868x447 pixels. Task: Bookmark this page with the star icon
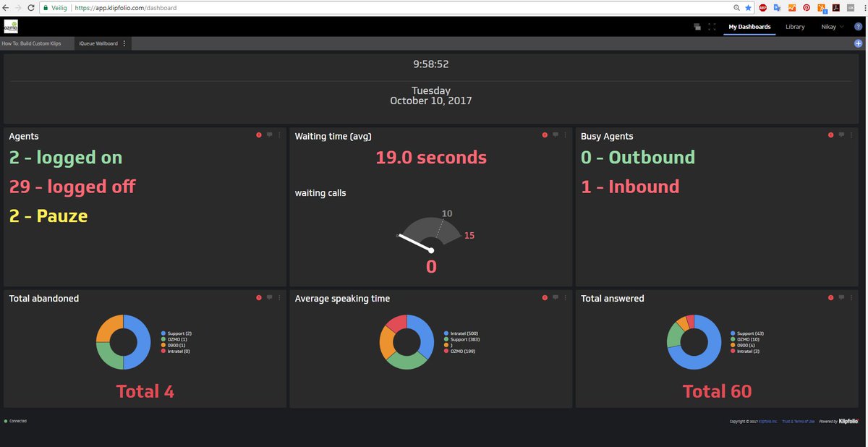point(747,8)
